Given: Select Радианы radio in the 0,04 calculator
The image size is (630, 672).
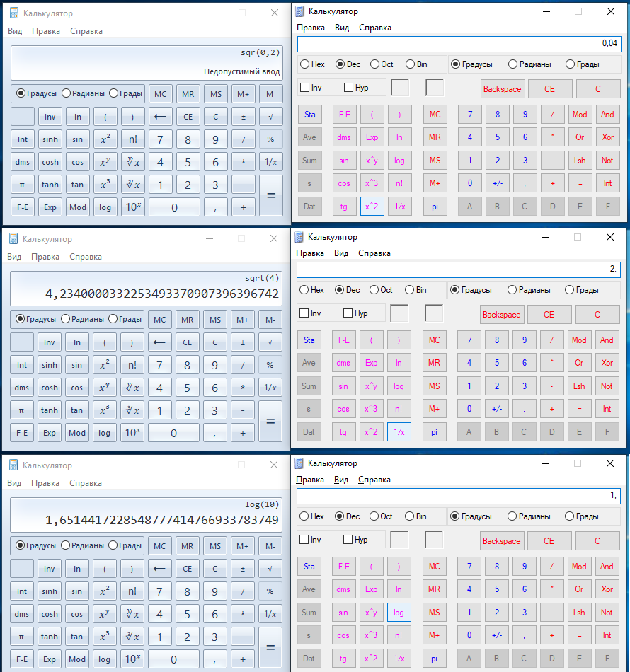Looking at the screenshot, I should click(x=529, y=64).
